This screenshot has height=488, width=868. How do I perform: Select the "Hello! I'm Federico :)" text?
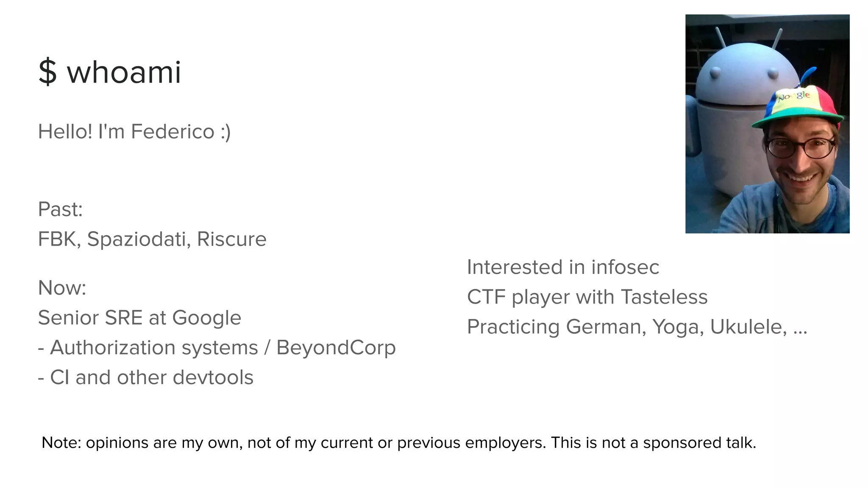(134, 132)
